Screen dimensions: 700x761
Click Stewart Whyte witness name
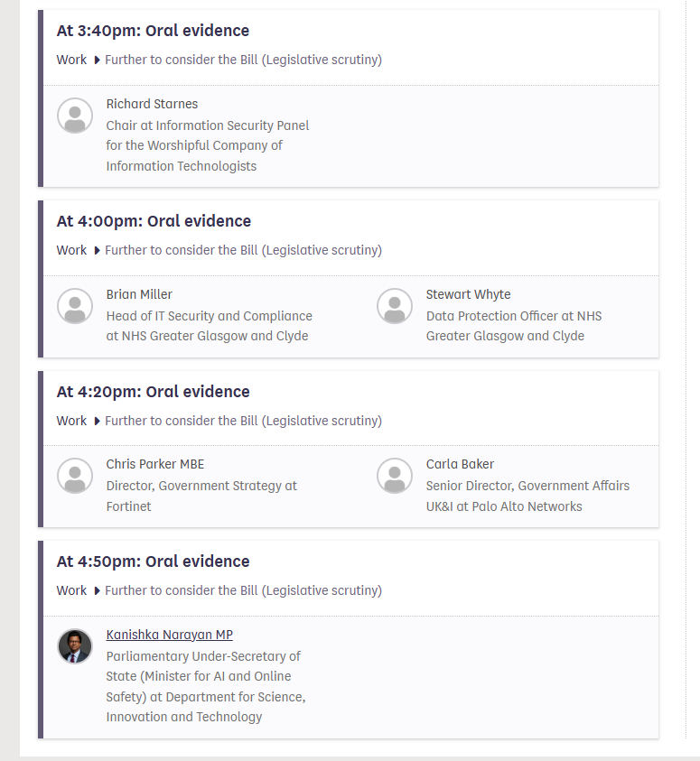click(x=468, y=294)
